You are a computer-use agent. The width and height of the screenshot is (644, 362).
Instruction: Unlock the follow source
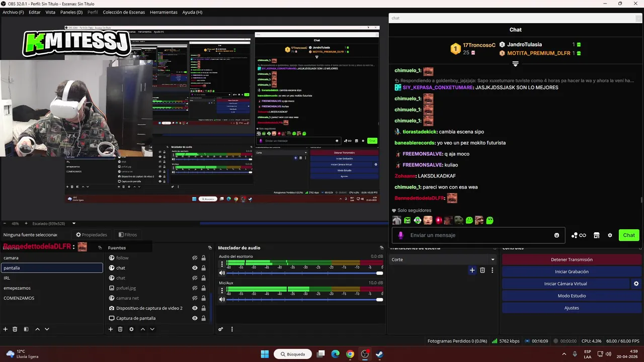(203, 258)
